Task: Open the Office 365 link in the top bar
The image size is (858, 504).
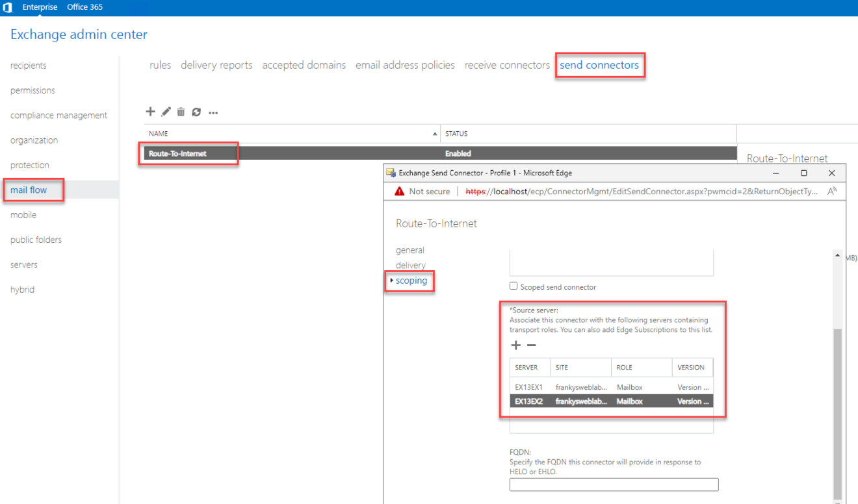Action: pos(84,7)
